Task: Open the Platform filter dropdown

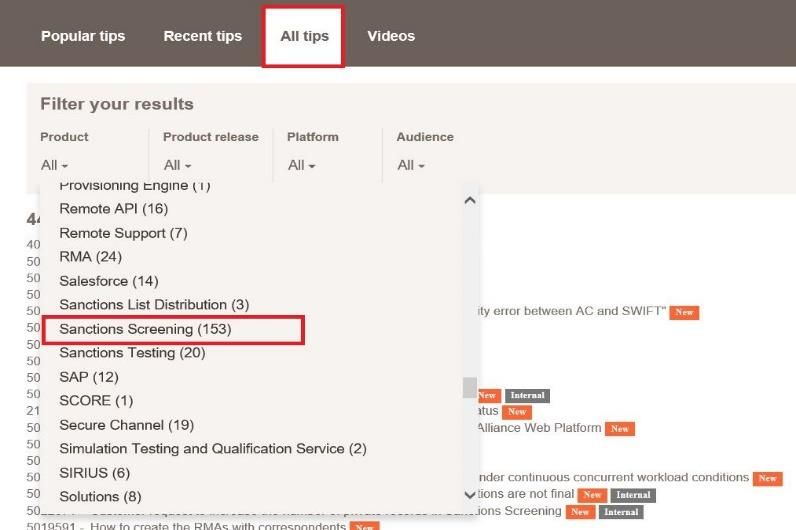Action: click(x=302, y=165)
